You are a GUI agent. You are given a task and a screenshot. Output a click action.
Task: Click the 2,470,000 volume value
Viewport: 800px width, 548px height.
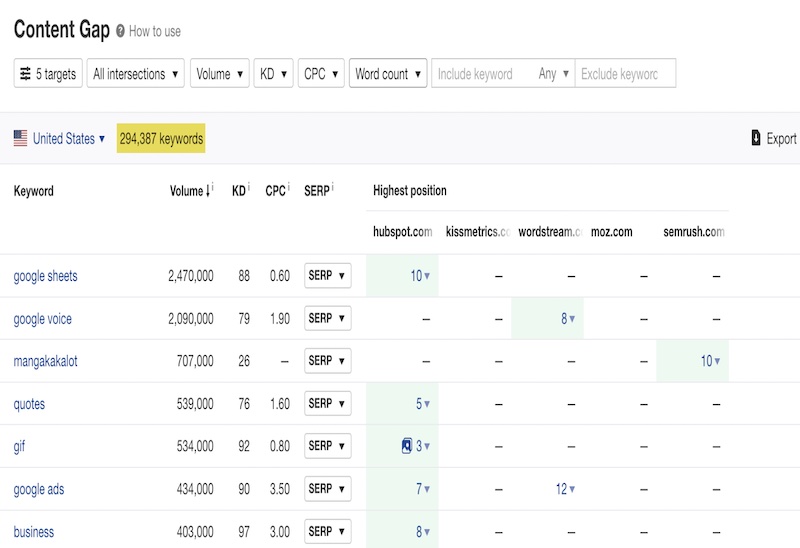191,276
